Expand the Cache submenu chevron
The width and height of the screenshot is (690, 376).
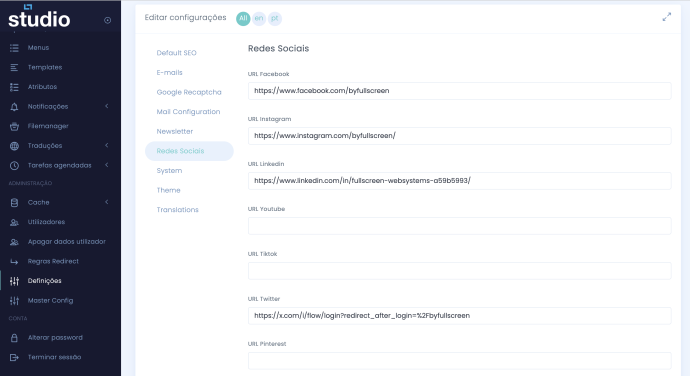(106, 202)
